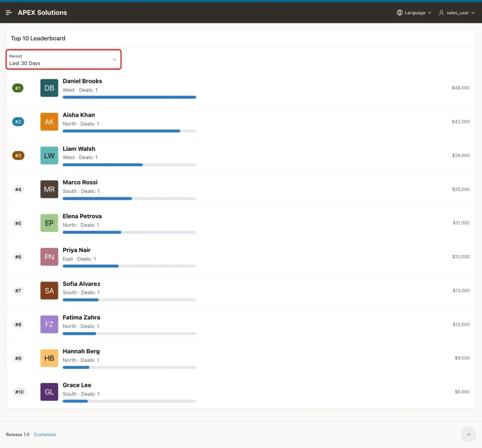Expand the sales_user account menu
482x448 pixels.
tap(457, 13)
